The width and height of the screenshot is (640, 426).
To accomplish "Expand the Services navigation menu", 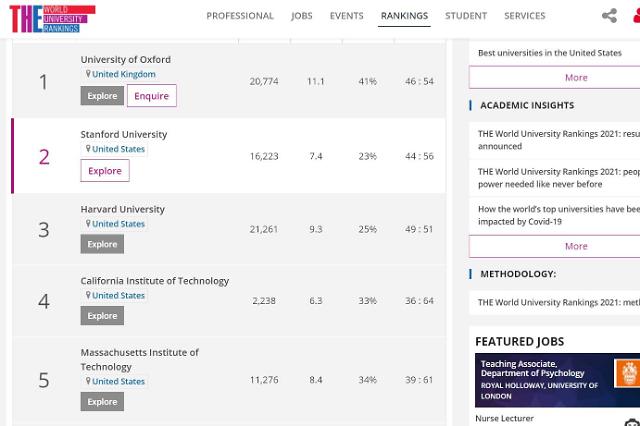I will point(525,16).
